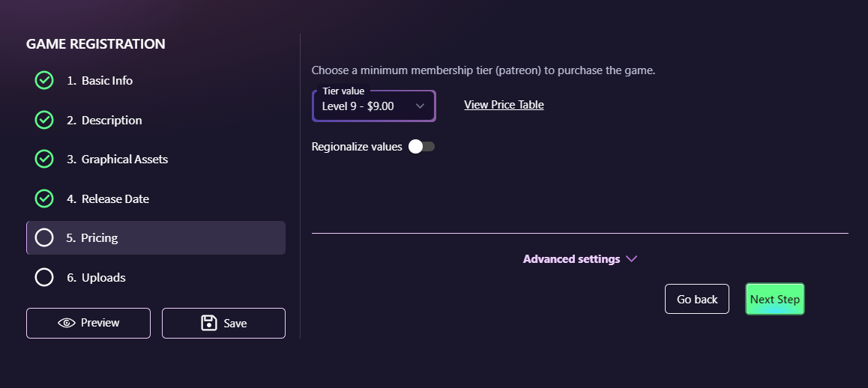Click the Graphical Assets checkmark icon
The width and height of the screenshot is (868, 388).
pyautogui.click(x=44, y=159)
